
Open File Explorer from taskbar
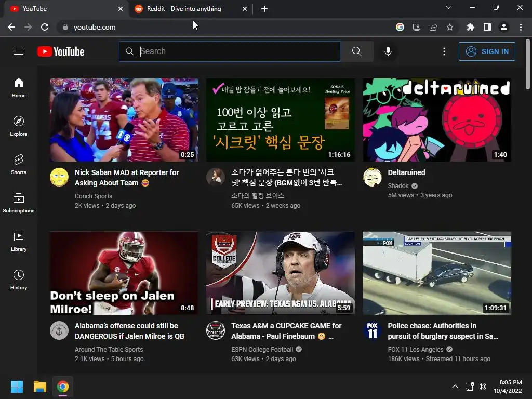coord(39,387)
